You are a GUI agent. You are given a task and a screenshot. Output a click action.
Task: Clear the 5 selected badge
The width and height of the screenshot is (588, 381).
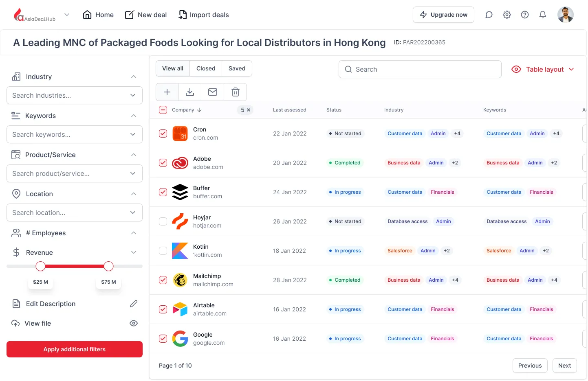249,110
